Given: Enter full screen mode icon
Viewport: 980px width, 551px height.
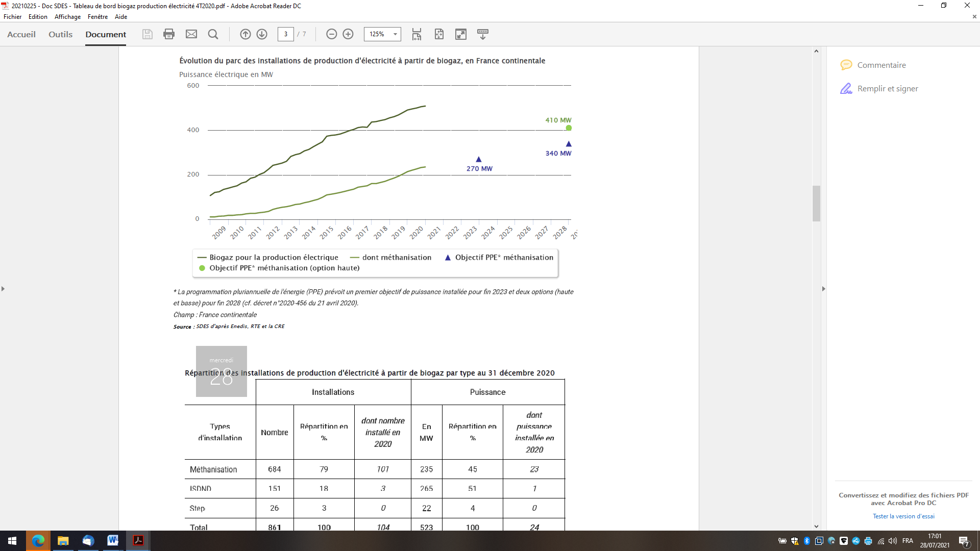Looking at the screenshot, I should 461,34.
